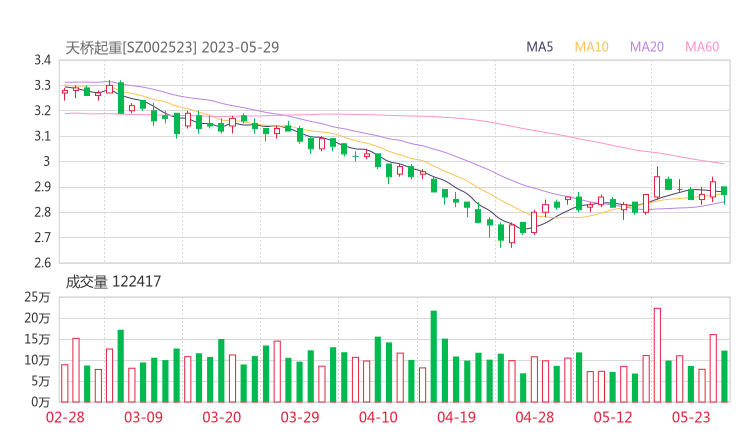Click the MA10 legend label

591,47
